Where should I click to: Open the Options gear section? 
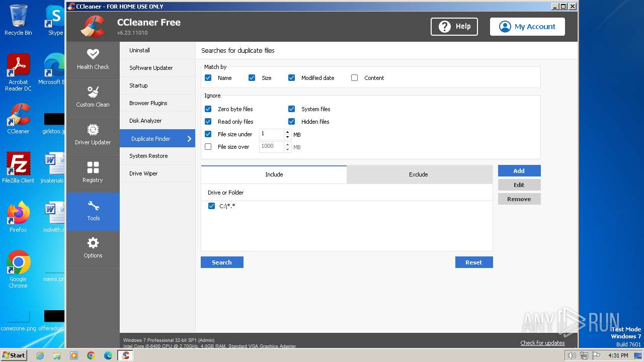click(x=93, y=249)
